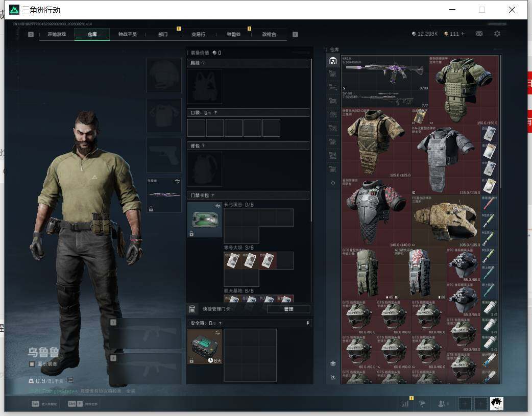Close the 三角洲行动 window
The height and width of the screenshot is (416, 532).
click(512, 10)
